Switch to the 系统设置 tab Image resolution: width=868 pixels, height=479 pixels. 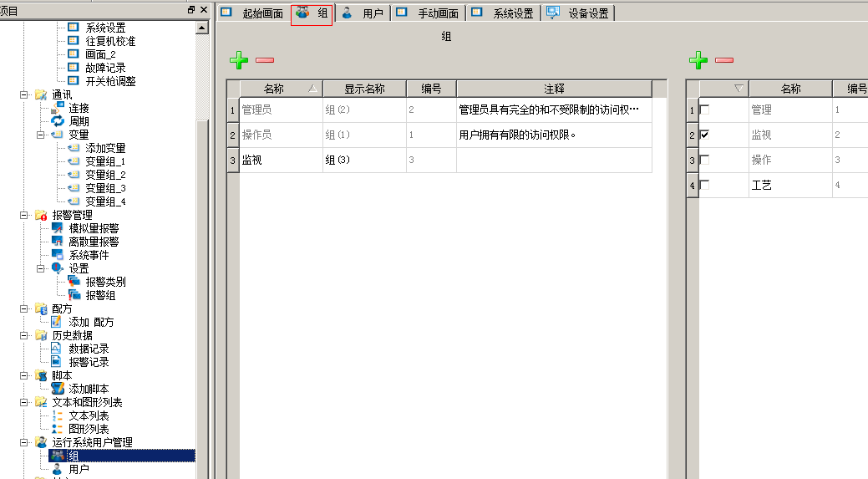tap(503, 13)
